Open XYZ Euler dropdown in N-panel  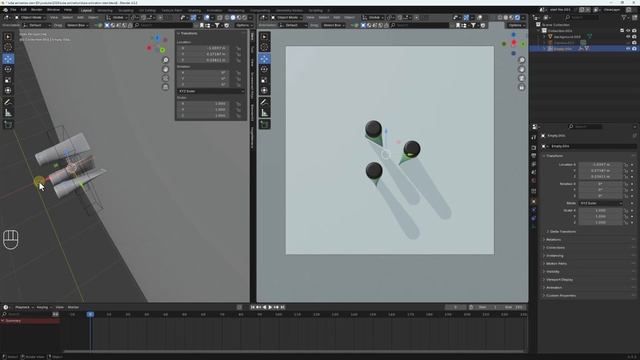[211, 91]
